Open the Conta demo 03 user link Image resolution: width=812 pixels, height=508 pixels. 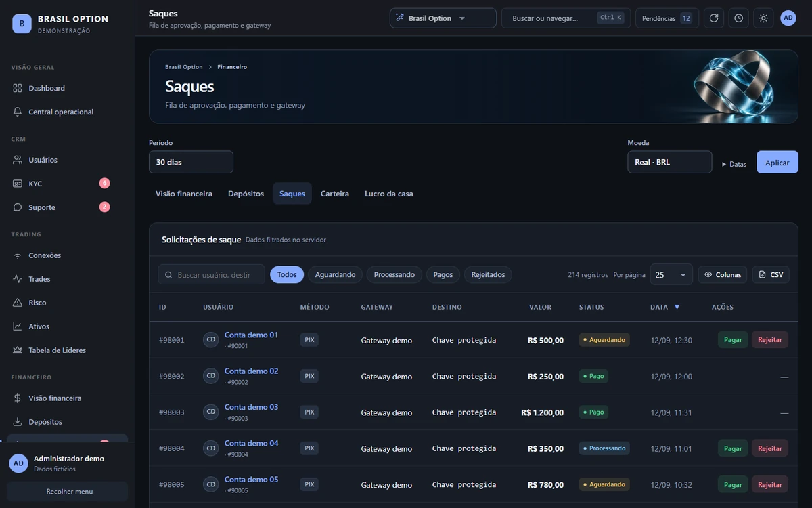(x=251, y=407)
